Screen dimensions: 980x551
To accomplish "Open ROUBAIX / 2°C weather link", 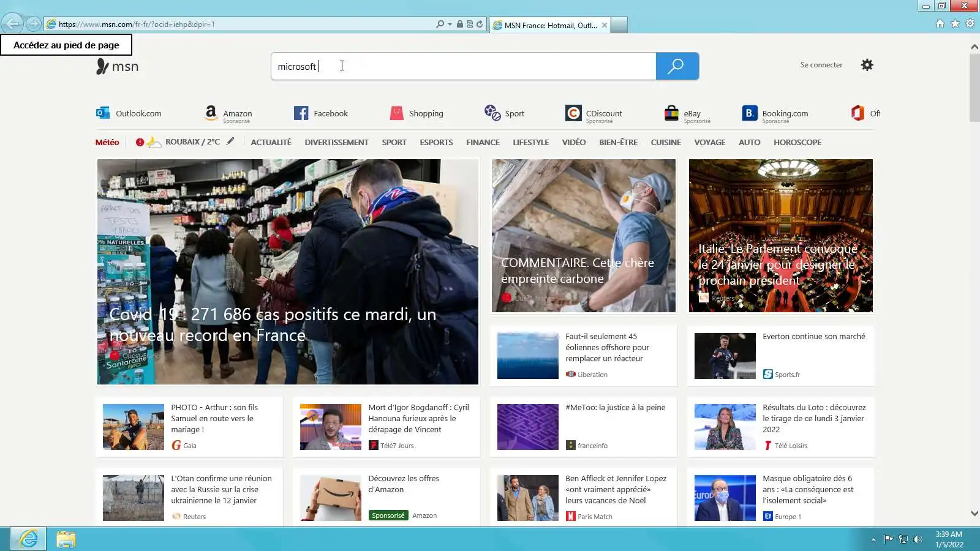I will (x=192, y=142).
